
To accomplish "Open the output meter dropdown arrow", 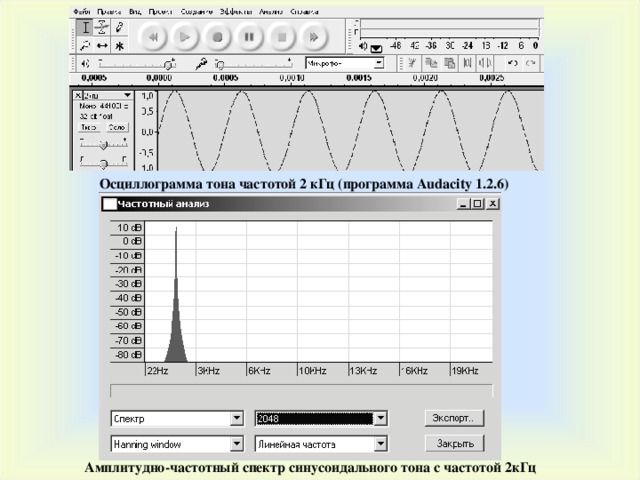I will [x=376, y=49].
